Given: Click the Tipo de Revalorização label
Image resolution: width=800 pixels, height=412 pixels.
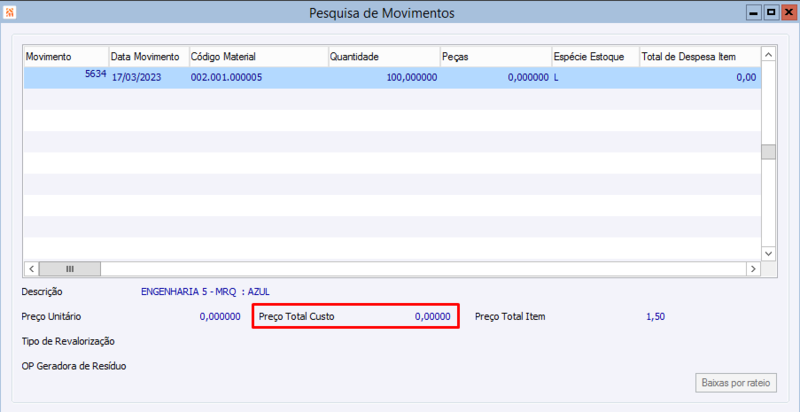Looking at the screenshot, I should click(x=68, y=341).
